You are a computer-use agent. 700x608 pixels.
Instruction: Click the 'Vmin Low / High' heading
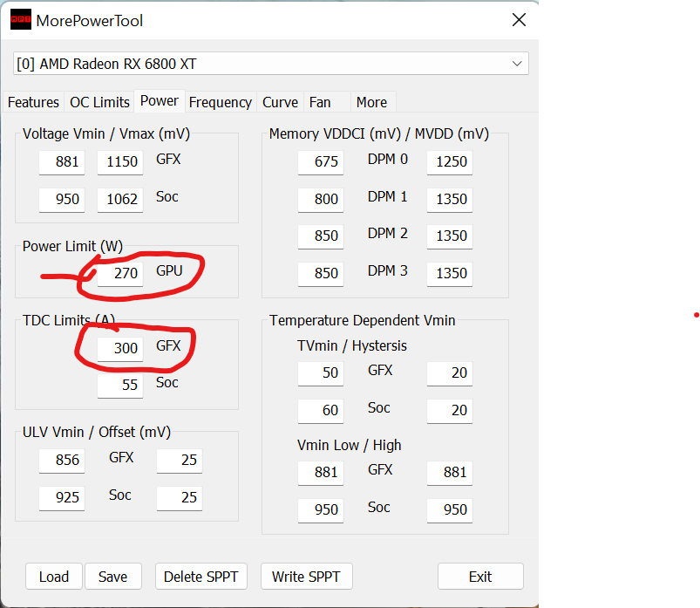coord(350,446)
